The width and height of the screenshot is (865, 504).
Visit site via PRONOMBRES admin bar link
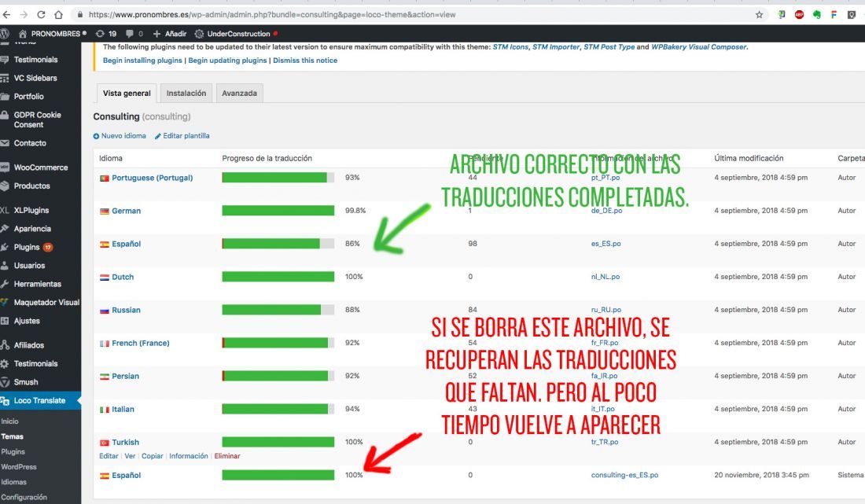(x=53, y=34)
